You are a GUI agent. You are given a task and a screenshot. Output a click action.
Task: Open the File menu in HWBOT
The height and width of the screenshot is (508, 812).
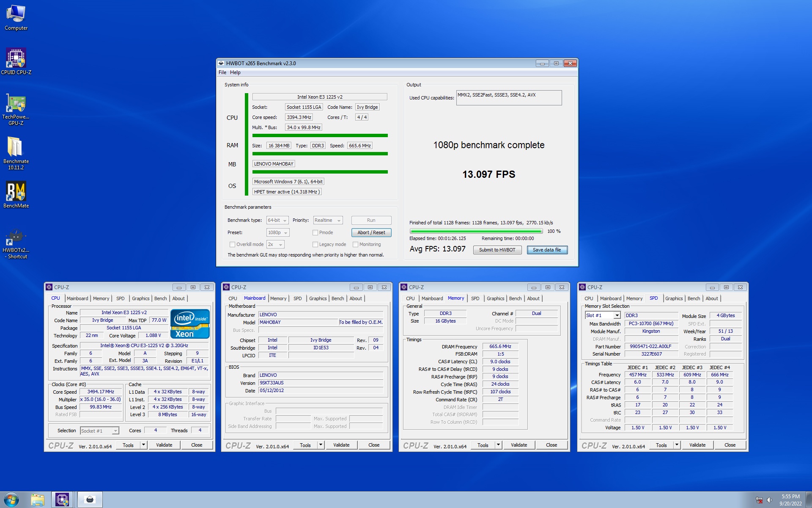pos(222,72)
